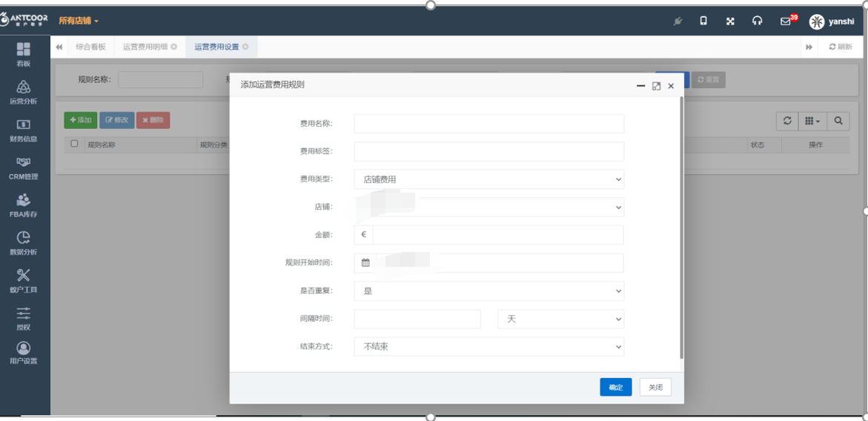Click the mobile phone icon in header
Screen dimensions: 868x421
(x=703, y=21)
